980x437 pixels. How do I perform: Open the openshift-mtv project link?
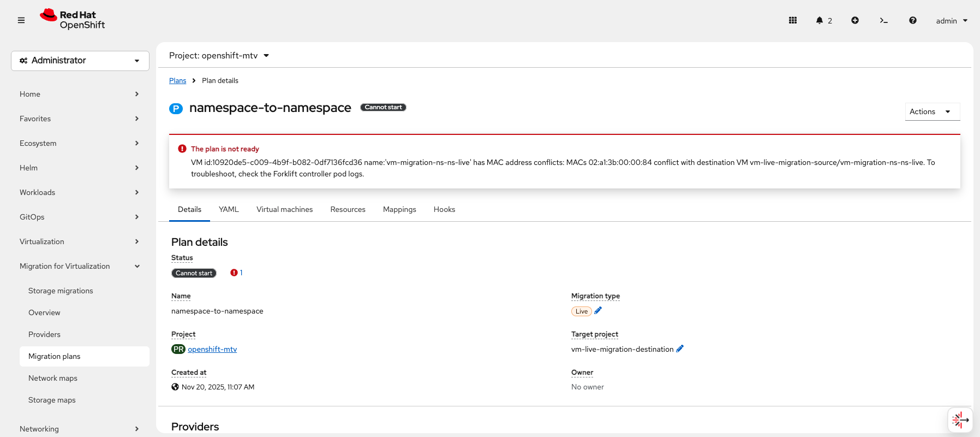pos(212,349)
